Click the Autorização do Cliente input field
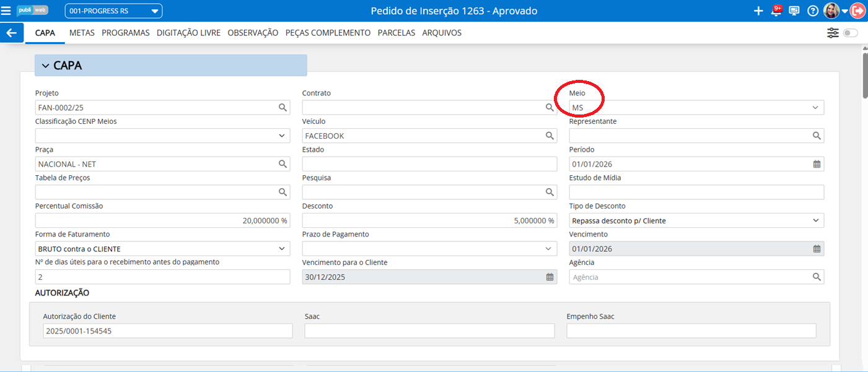Image resolution: width=868 pixels, height=372 pixels. 167,331
